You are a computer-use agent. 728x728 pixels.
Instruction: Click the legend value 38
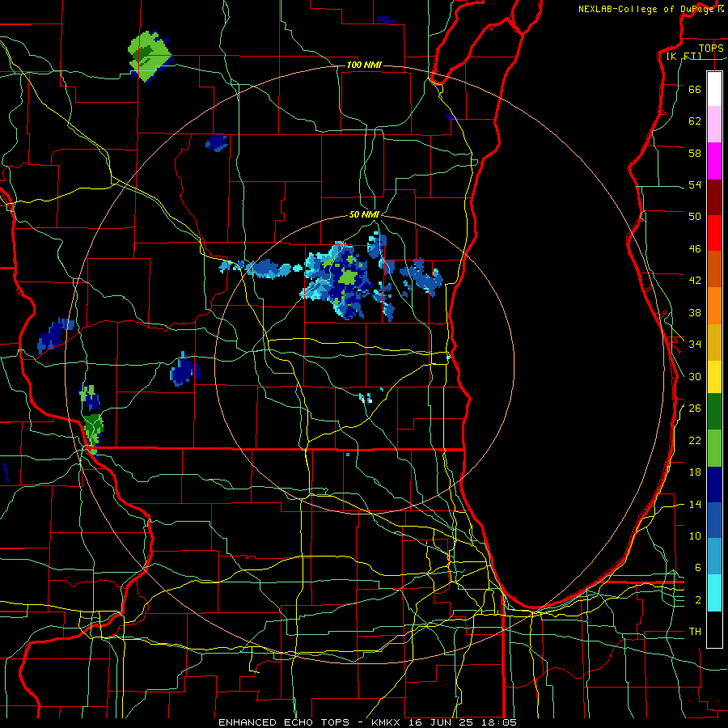695,312
